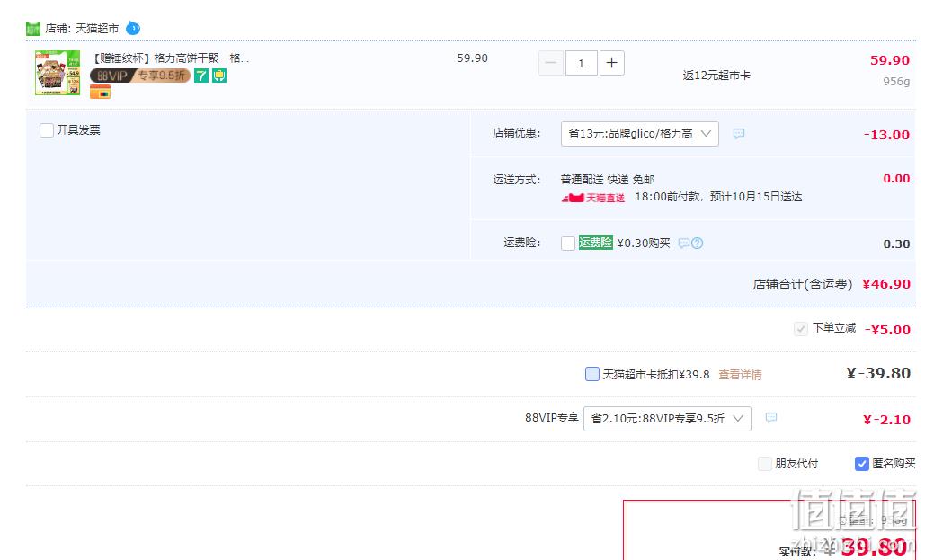Check the 运费险 purchase checkbox
This screenshot has height=560, width=925.
tap(568, 243)
